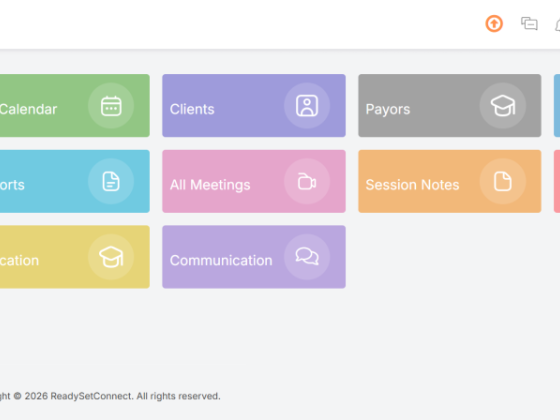Select the yellow tile ending in 'cation'
The image size is (560, 420).
coord(75,257)
